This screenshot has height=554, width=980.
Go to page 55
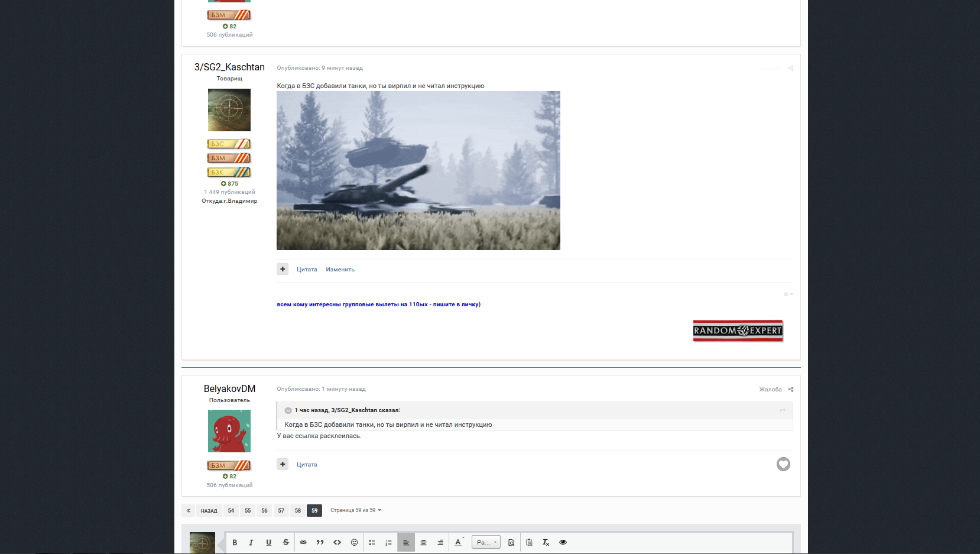pyautogui.click(x=248, y=510)
